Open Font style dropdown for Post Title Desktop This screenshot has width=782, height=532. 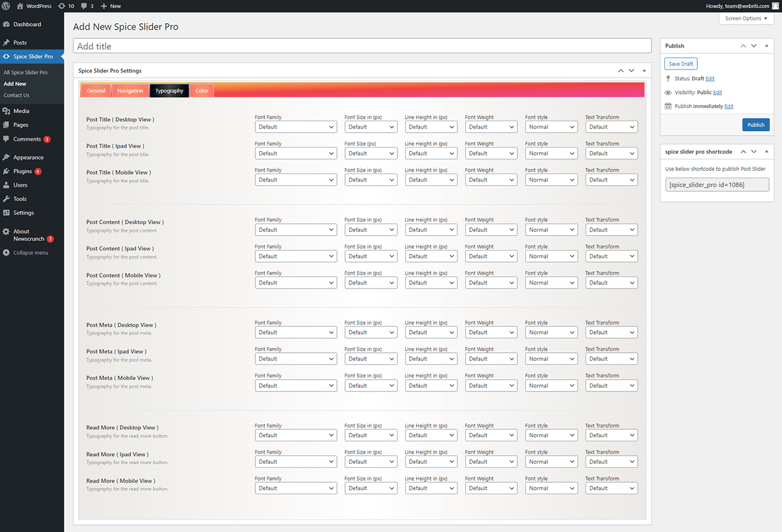(551, 127)
